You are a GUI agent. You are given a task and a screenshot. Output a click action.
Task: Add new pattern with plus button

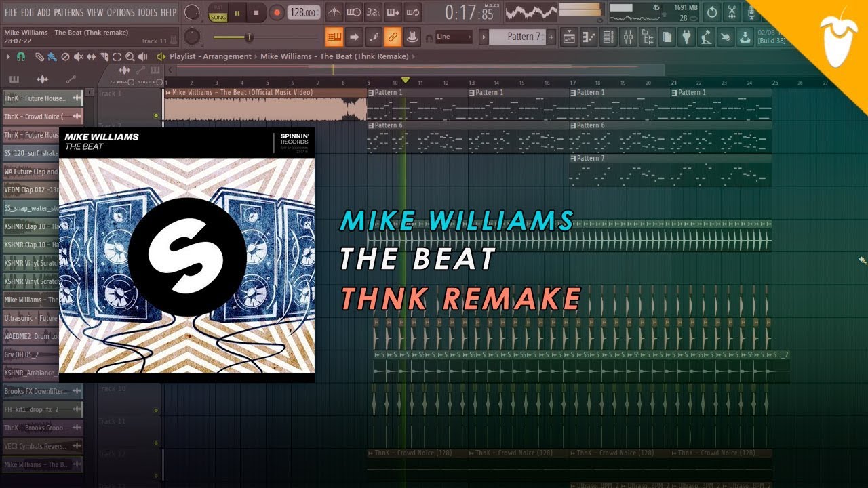pos(551,37)
